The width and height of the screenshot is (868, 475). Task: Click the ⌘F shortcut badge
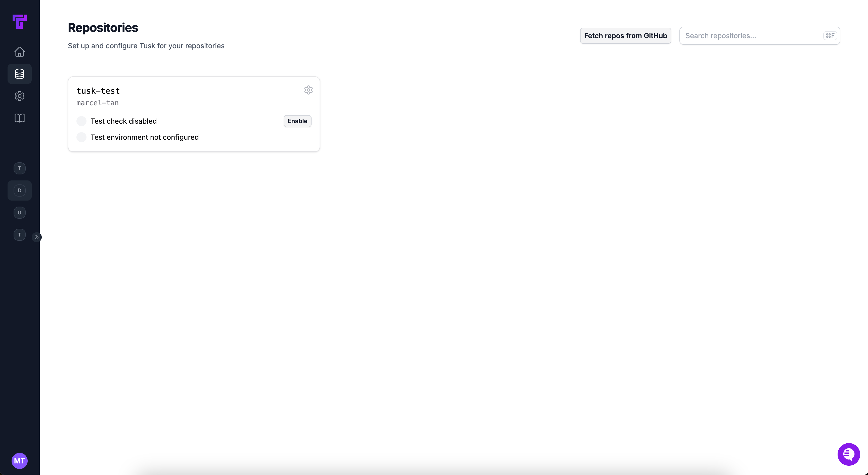830,36
